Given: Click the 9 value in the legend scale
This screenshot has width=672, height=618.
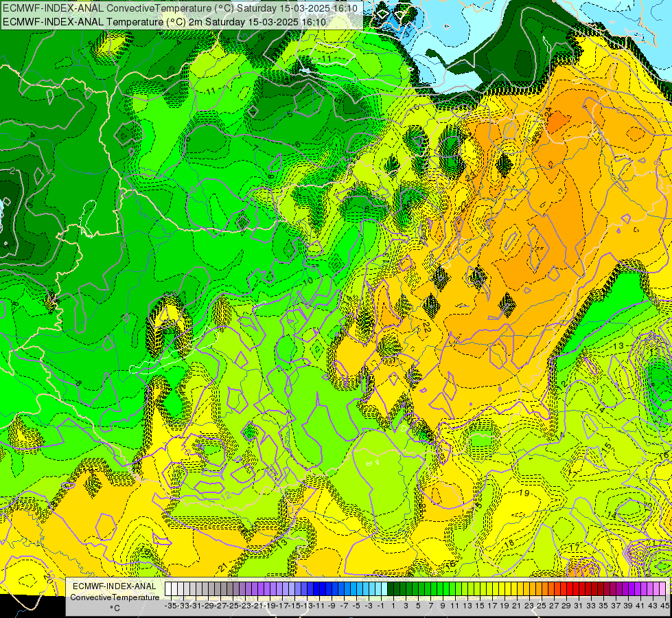Looking at the screenshot, I should 442,606.
